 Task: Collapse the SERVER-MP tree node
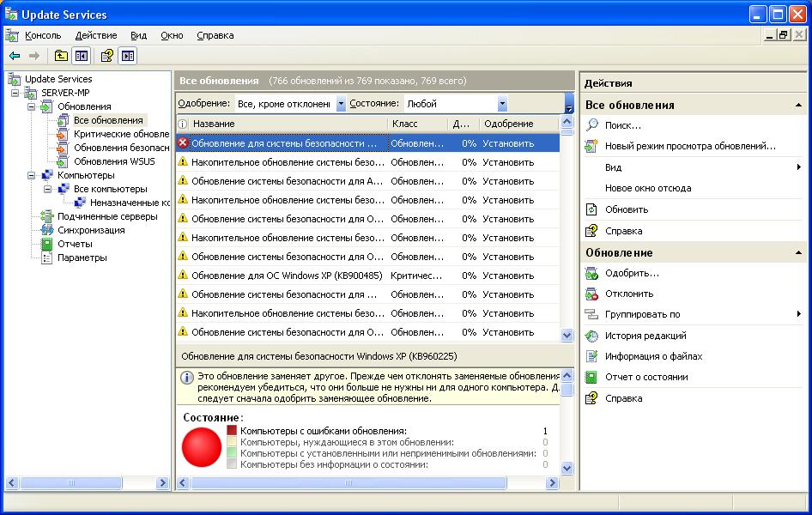pos(15,94)
